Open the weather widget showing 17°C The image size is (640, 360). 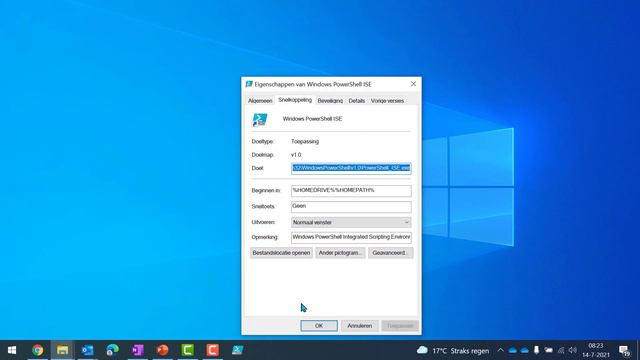453,351
